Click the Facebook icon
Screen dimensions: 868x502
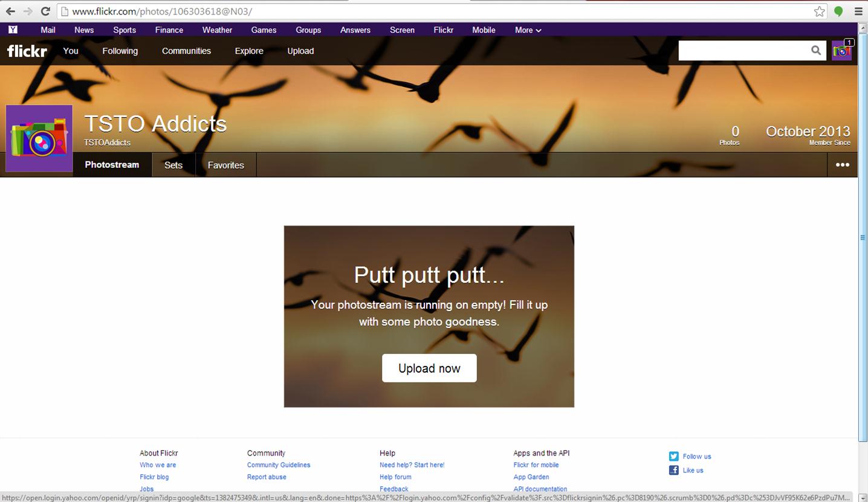tap(674, 470)
